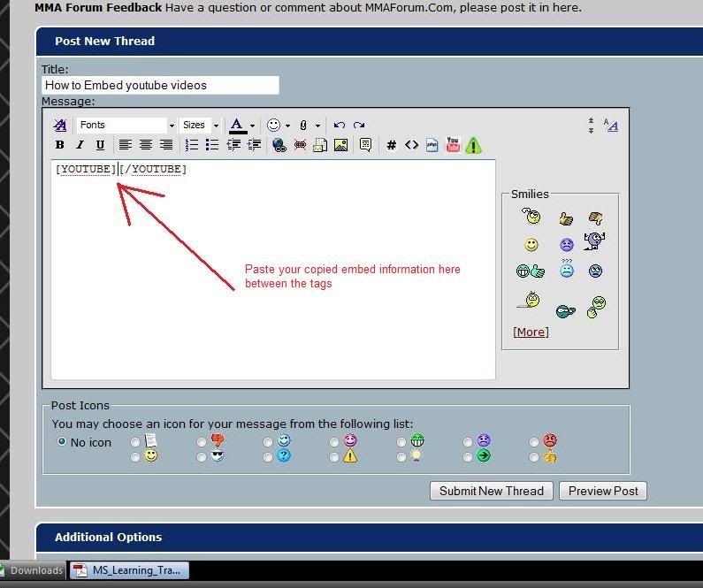Click the green warning triangle toolbar icon
Screen dimensions: 703x588
473,145
